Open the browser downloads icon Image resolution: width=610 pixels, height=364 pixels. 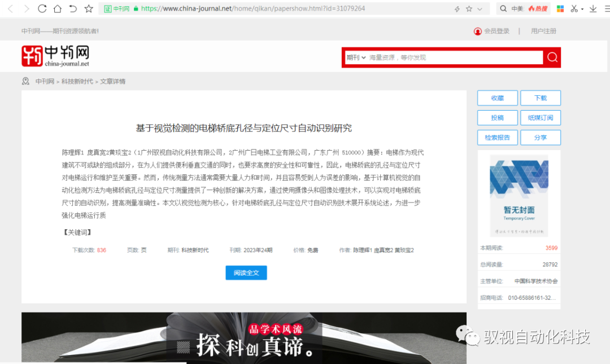tap(593, 8)
